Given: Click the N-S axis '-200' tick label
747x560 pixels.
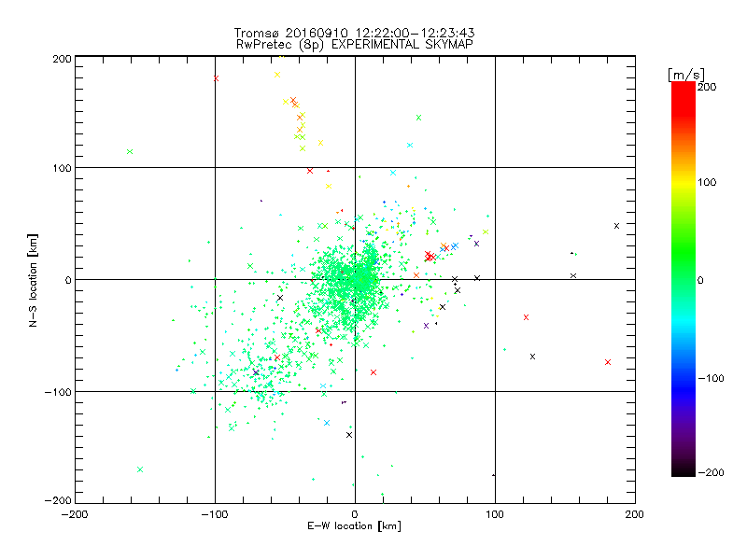Looking at the screenshot, I should [58, 500].
